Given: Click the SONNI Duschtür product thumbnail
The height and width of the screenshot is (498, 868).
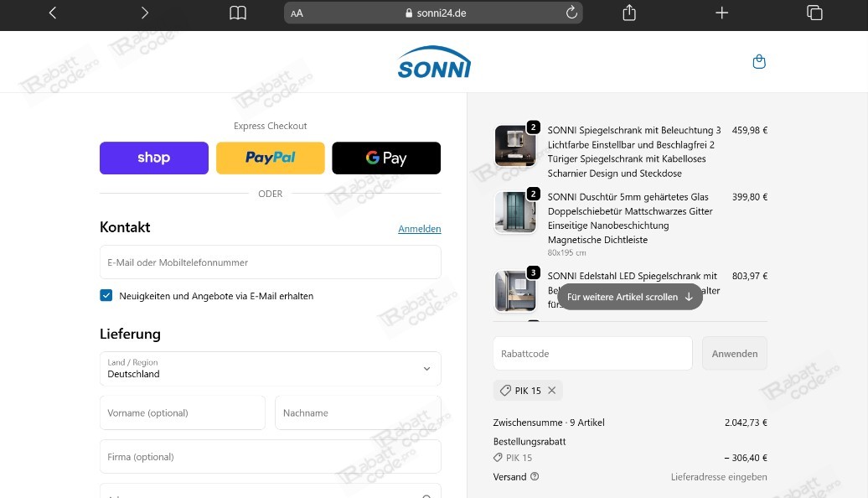Looking at the screenshot, I should (x=514, y=212).
